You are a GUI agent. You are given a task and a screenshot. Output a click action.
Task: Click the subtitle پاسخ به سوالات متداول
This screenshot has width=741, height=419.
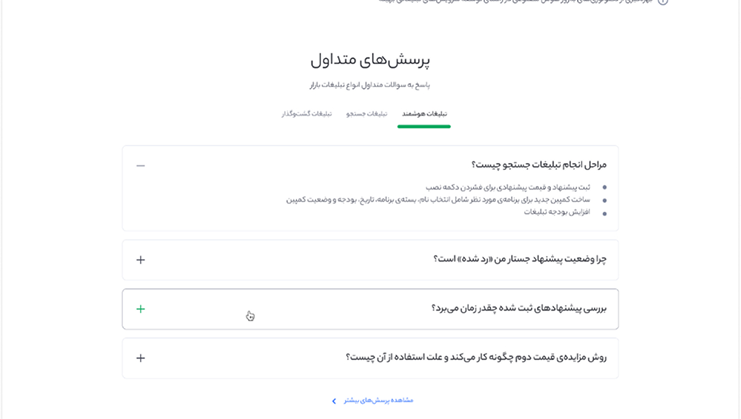pyautogui.click(x=370, y=85)
